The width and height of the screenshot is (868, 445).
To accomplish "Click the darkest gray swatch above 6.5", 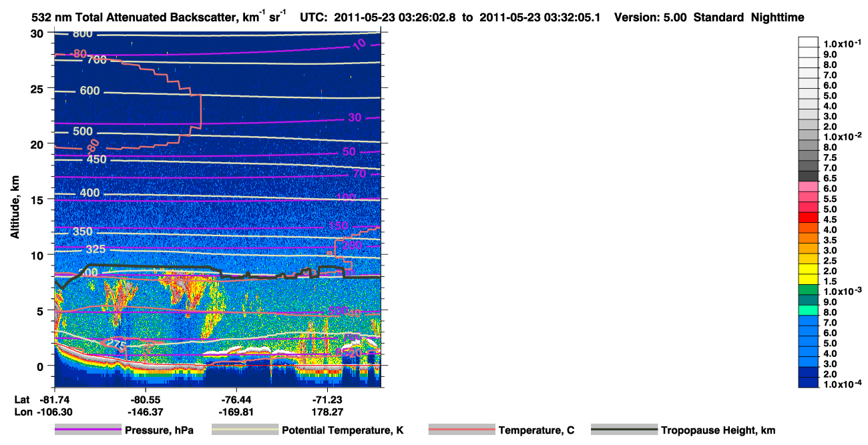I will pyautogui.click(x=809, y=176).
